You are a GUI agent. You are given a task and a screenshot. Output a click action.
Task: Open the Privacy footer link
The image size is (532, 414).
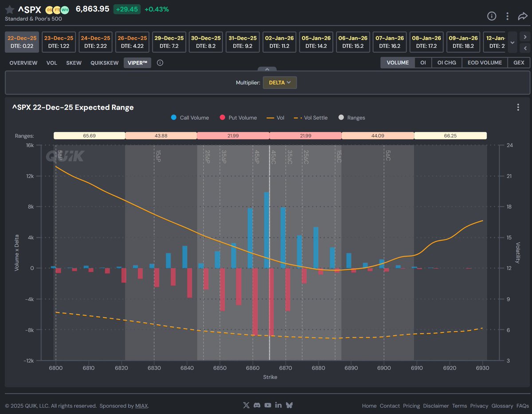(479, 406)
